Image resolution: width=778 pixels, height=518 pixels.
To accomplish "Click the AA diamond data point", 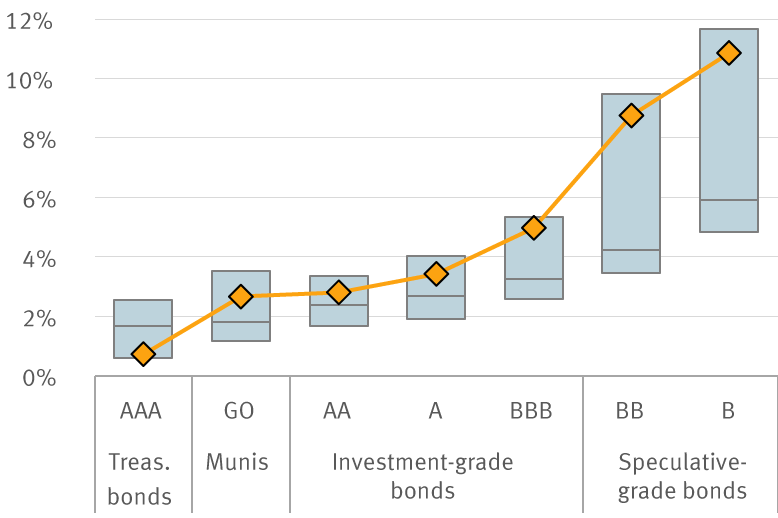I will click(338, 292).
